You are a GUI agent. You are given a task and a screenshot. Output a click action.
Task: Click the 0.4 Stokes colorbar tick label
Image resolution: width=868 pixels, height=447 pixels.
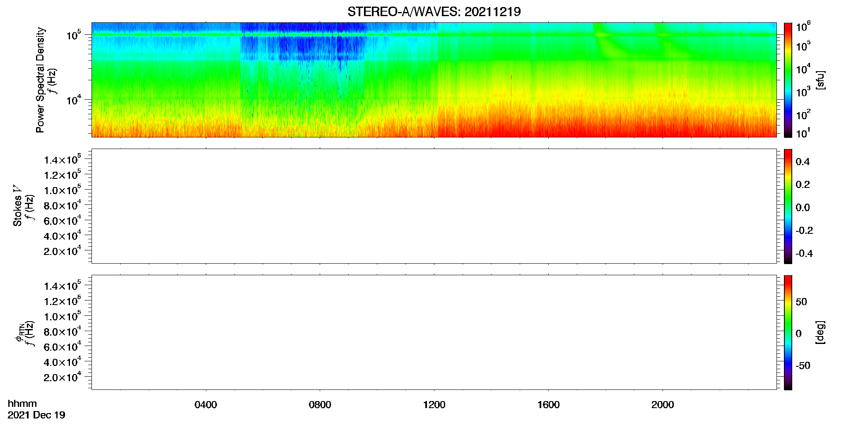click(x=803, y=162)
